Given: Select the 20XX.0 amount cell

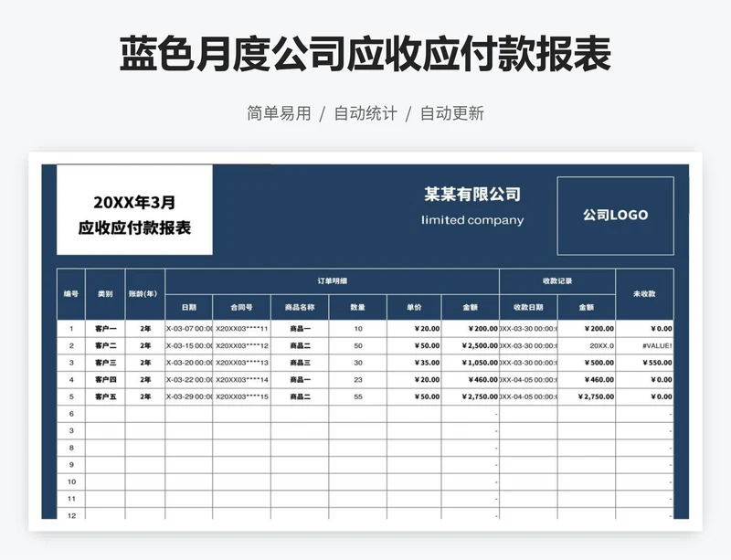Looking at the screenshot, I should 587,346.
